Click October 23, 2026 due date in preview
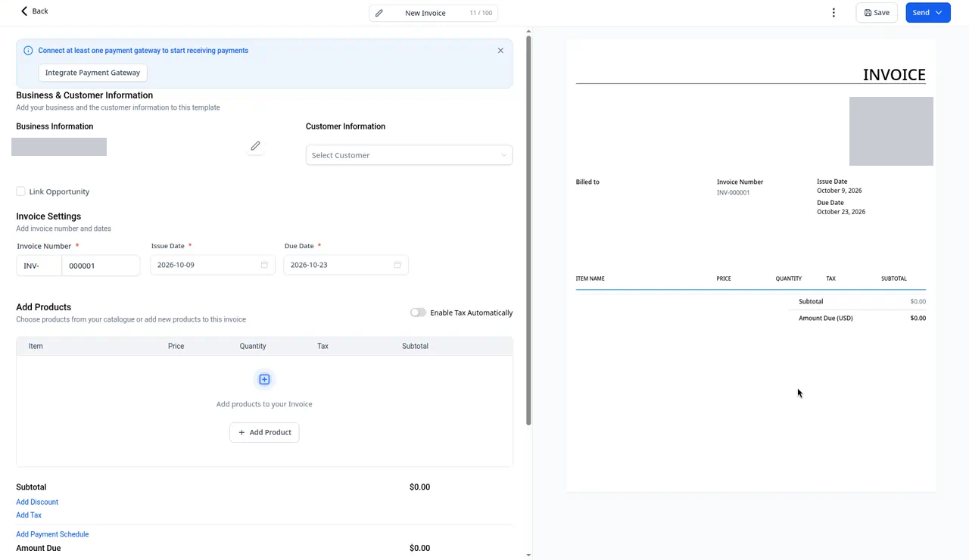 tap(841, 212)
